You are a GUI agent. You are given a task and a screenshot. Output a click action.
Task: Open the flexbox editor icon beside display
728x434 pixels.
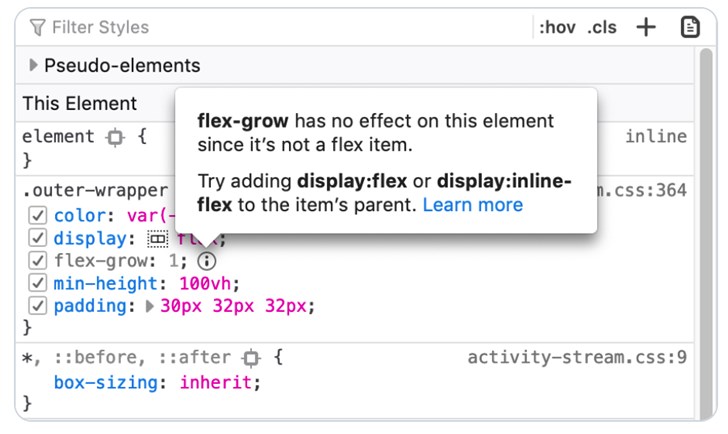pyautogui.click(x=157, y=239)
